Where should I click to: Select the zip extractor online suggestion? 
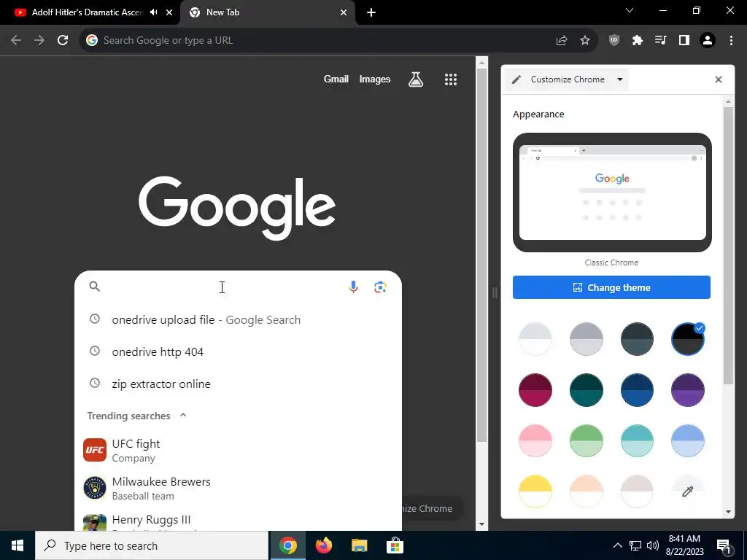(239, 384)
